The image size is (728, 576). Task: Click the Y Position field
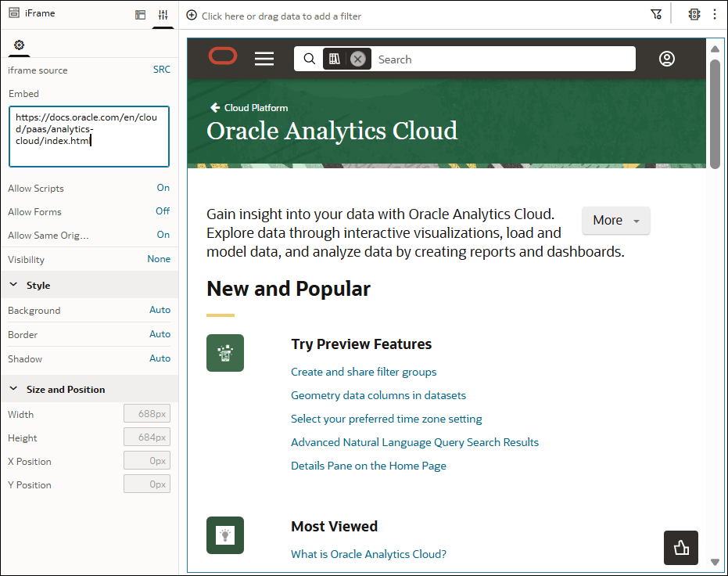(x=147, y=484)
